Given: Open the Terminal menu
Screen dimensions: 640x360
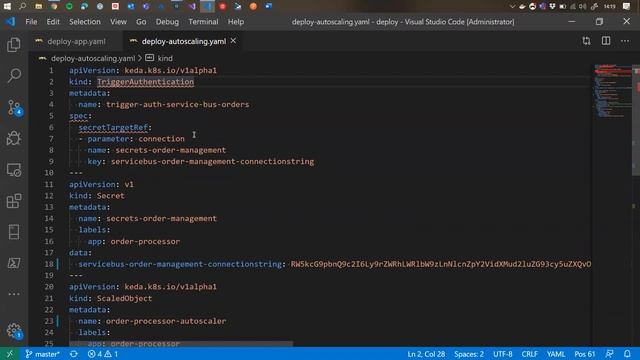Looking at the screenshot, I should (203, 22).
